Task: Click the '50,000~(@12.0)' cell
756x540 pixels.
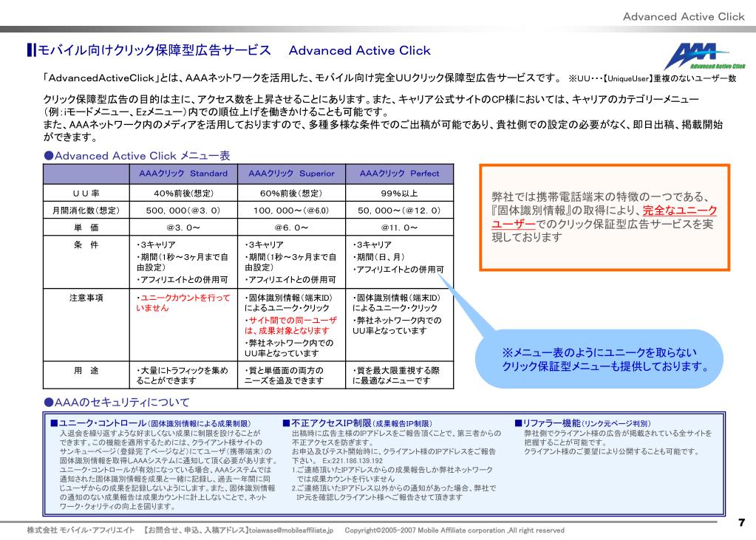Action: pyautogui.click(x=399, y=211)
